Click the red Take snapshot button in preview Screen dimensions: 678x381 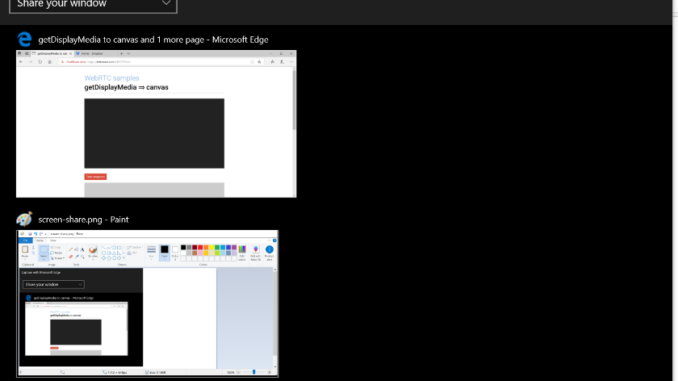[x=96, y=176]
